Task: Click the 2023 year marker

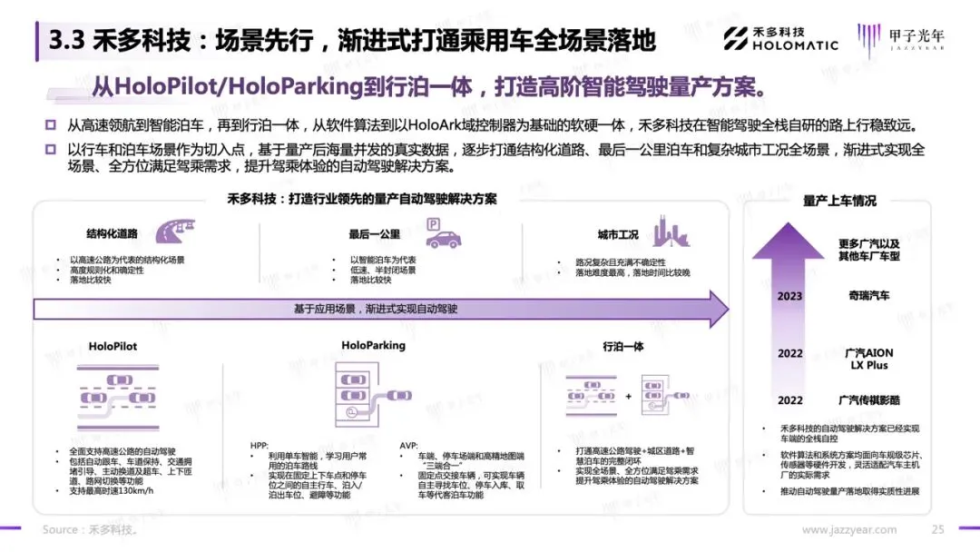Action: (x=789, y=296)
